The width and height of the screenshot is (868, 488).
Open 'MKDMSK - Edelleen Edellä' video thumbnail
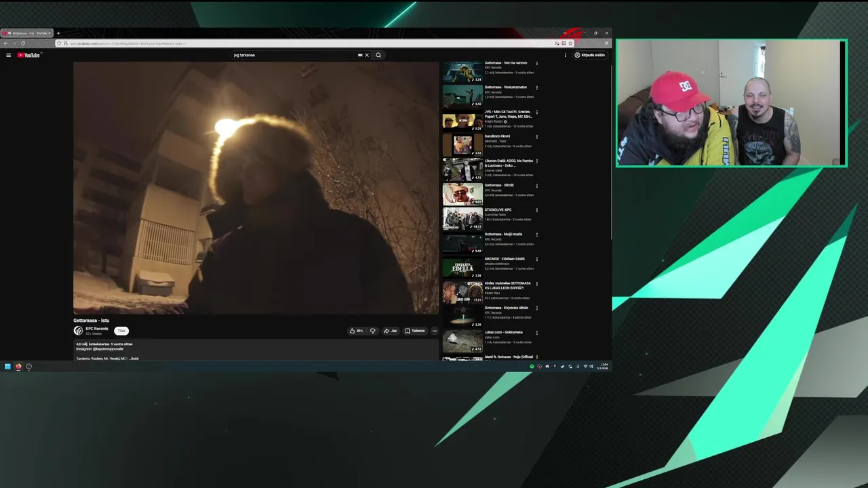pyautogui.click(x=462, y=268)
